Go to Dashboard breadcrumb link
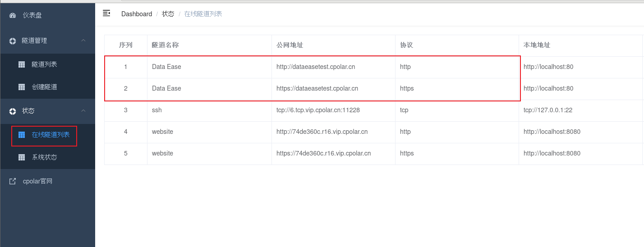Viewport: 644px width, 247px height. pos(137,14)
